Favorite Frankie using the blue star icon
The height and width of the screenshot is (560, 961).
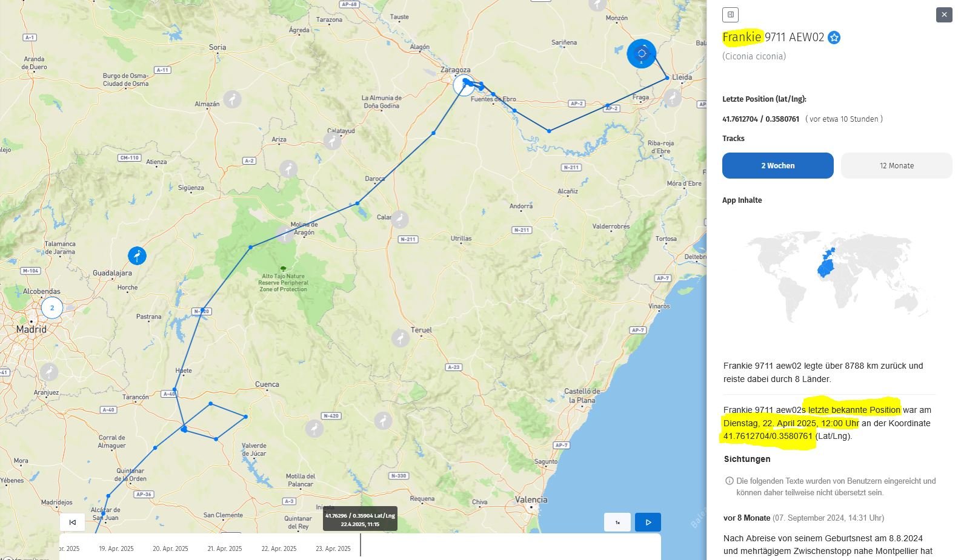tap(834, 38)
